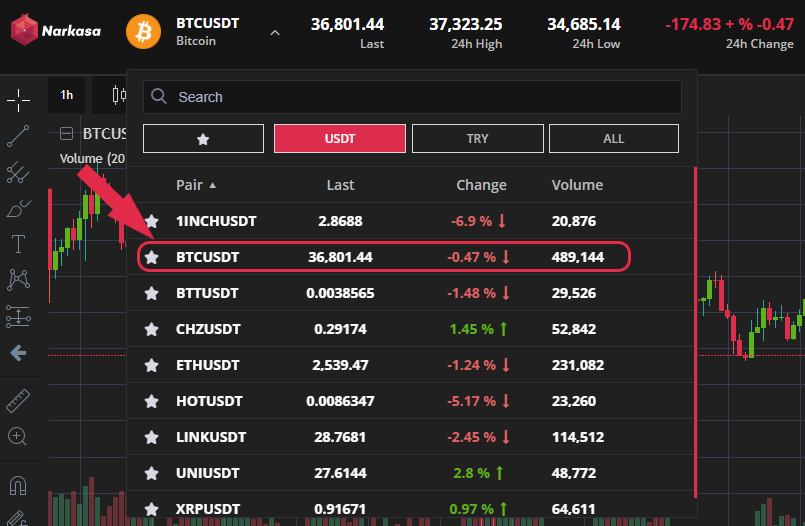This screenshot has height=526, width=805.
Task: Click the -174.83 24h Change value
Action: (x=730, y=24)
